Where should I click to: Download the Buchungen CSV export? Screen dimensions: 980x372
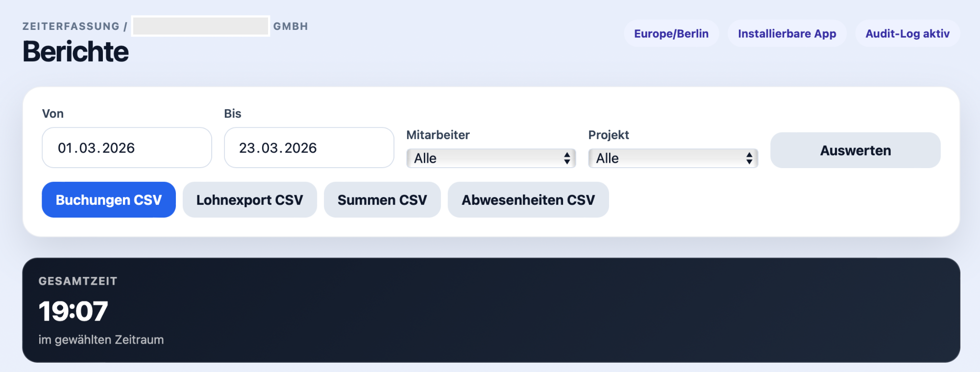pyautogui.click(x=108, y=200)
